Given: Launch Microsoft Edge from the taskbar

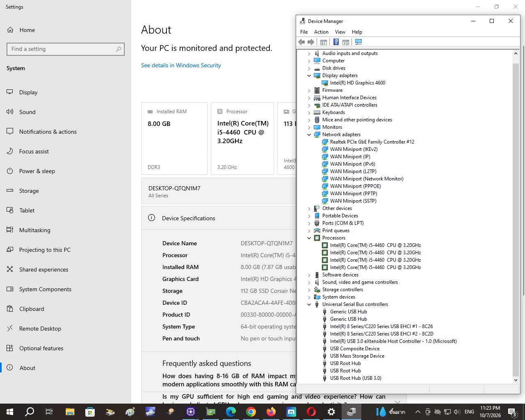Looking at the screenshot, I should tap(231, 412).
